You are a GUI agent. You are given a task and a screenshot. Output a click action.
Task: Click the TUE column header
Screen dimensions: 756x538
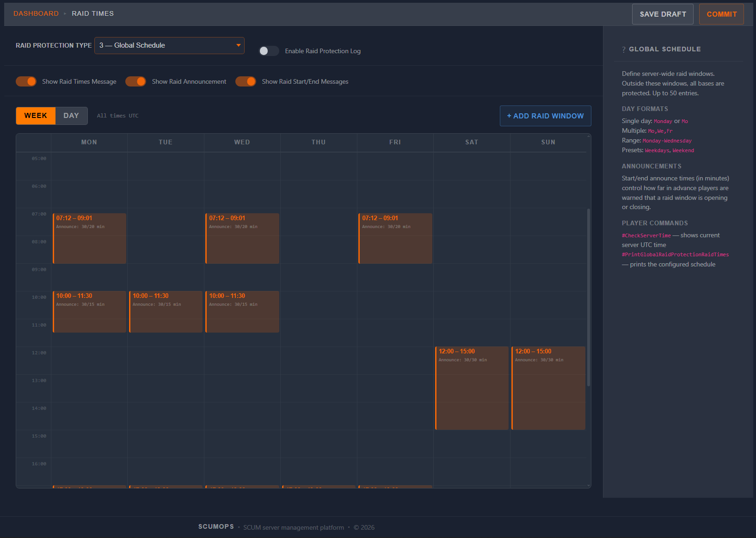click(x=166, y=142)
